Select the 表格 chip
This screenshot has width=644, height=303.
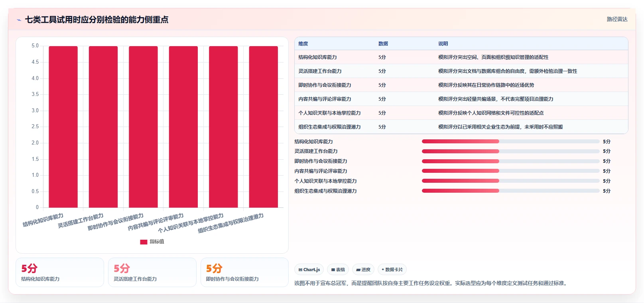338,270
